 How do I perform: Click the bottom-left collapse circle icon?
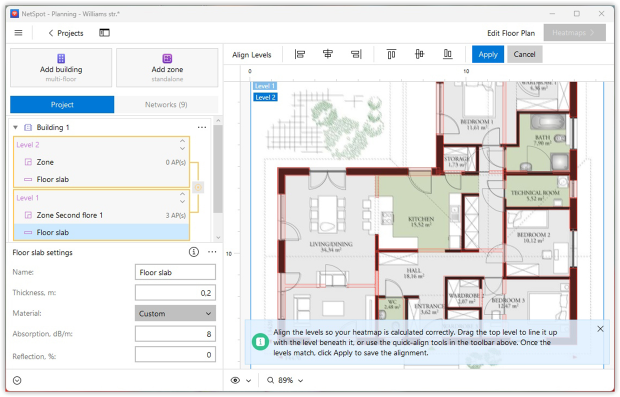17,381
